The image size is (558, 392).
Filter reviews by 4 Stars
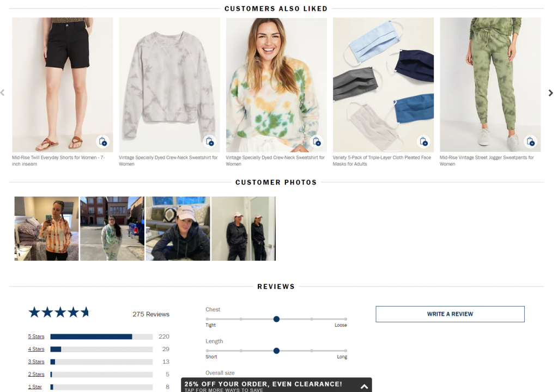37,349
